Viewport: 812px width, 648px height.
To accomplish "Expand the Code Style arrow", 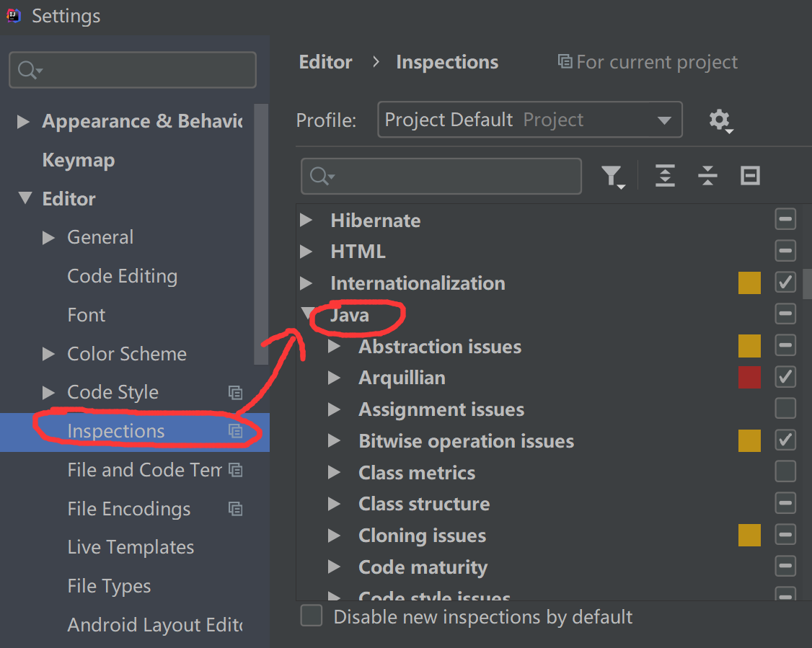I will click(48, 393).
